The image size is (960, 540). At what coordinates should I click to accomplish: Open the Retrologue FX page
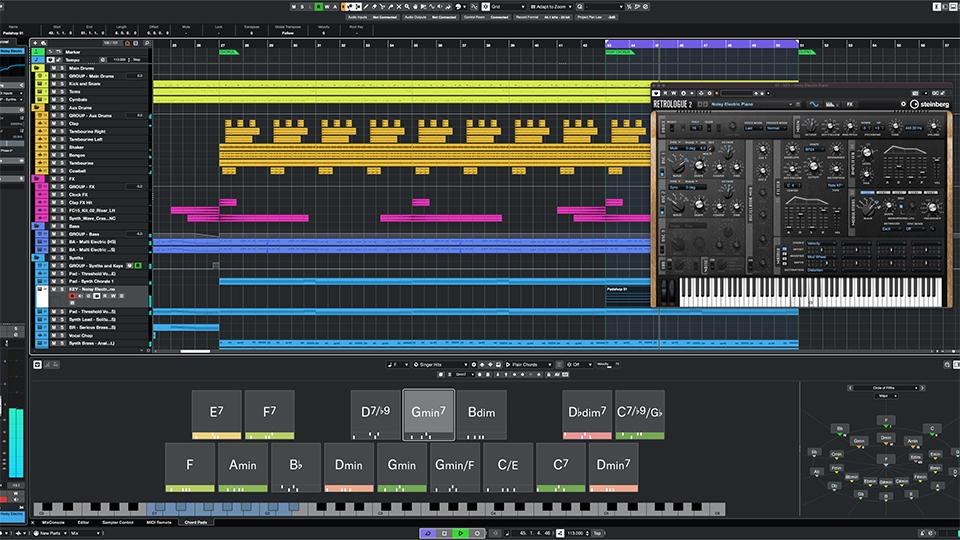pos(850,104)
